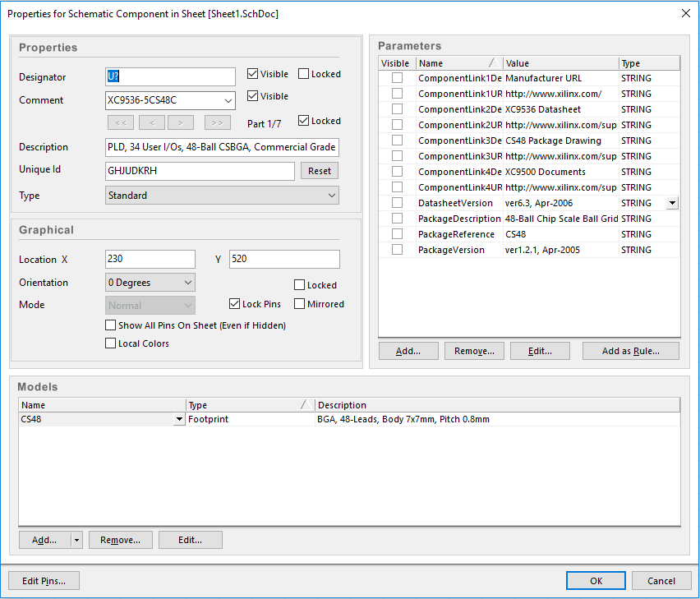Close the Properties dialog with X
The image size is (700, 599).
[x=686, y=12]
